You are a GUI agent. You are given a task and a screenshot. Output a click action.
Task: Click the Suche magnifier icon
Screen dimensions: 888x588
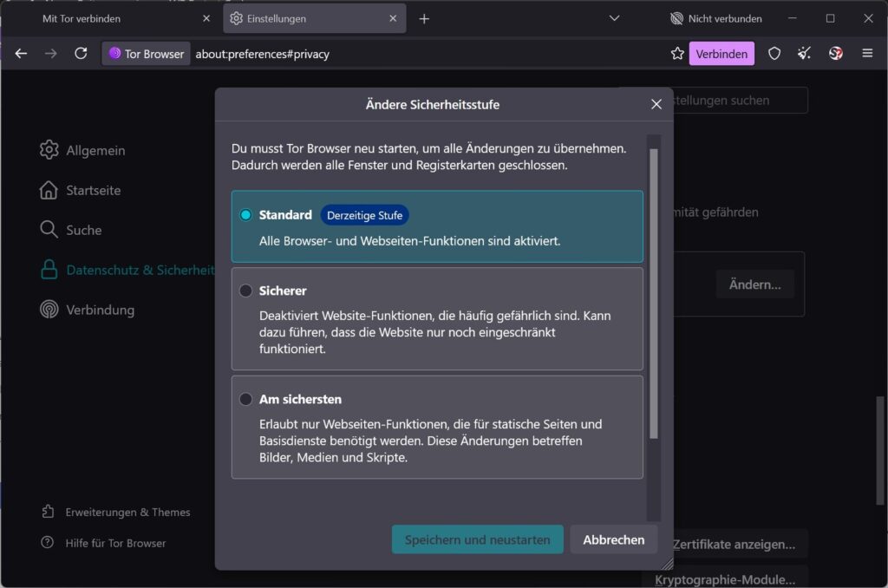[x=49, y=230]
